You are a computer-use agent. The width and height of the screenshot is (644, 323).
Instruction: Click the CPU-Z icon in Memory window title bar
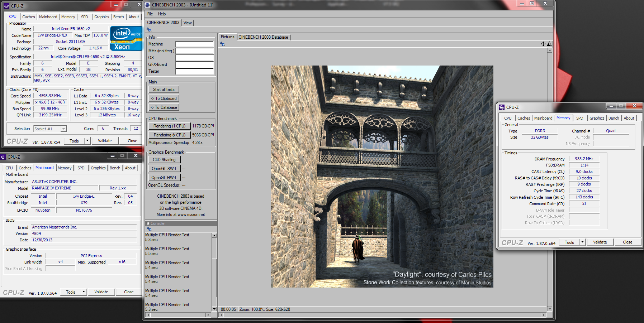(x=501, y=107)
